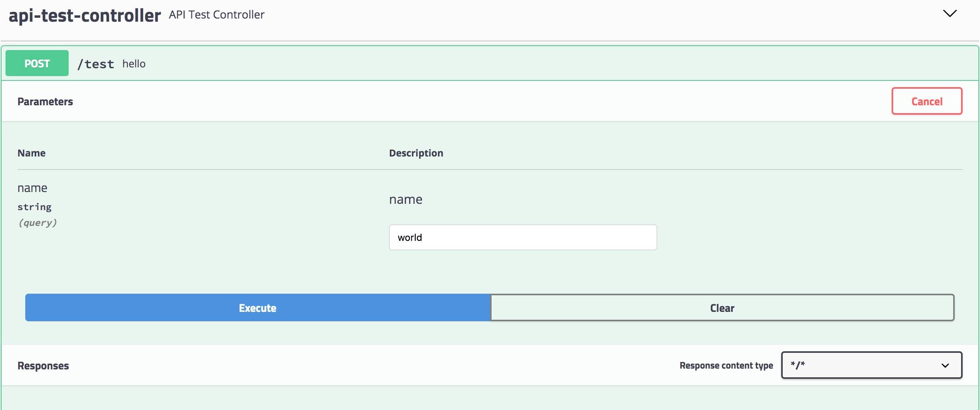
Task: Click the /test endpoint path
Action: tap(95, 64)
